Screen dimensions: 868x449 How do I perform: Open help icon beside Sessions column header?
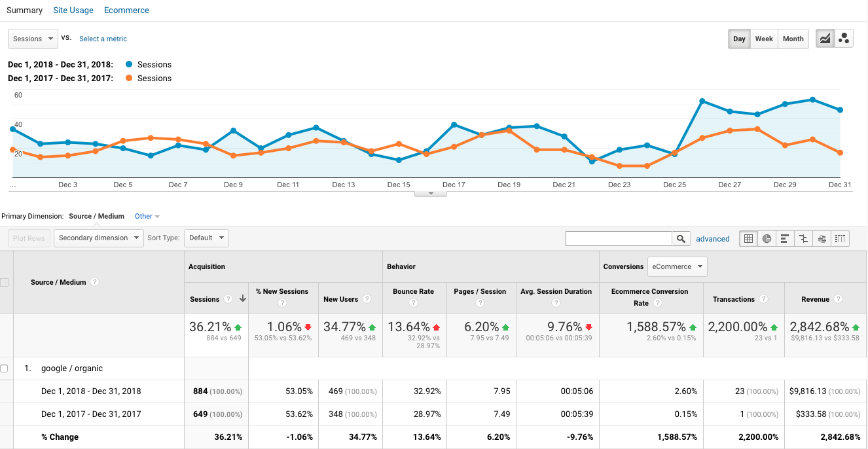tap(228, 299)
